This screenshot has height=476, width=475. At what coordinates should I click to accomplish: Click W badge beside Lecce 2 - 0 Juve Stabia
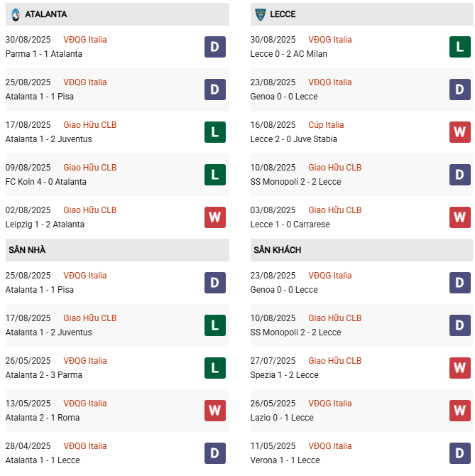point(459,132)
